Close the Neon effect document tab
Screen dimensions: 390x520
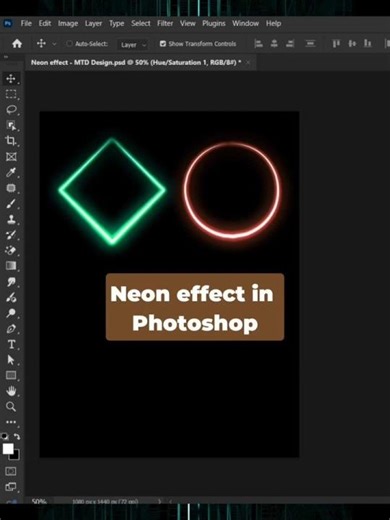coord(248,62)
